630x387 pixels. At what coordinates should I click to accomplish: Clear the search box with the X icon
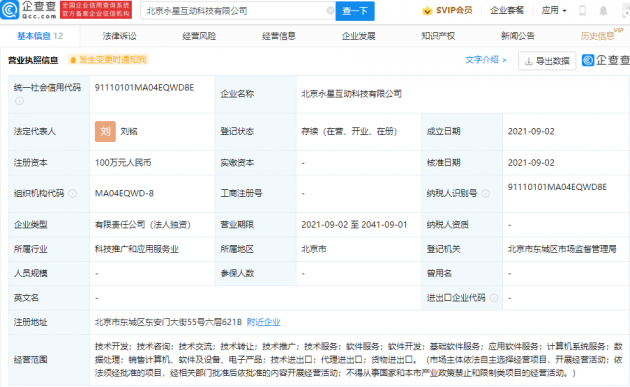[330, 11]
